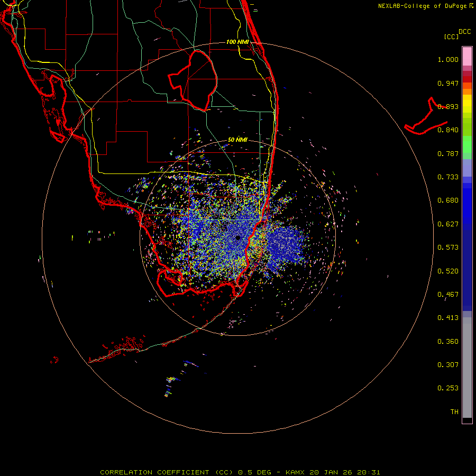Click the 0.627 legend value
Image resolution: width=476 pixels, height=476 pixels.
point(448,224)
